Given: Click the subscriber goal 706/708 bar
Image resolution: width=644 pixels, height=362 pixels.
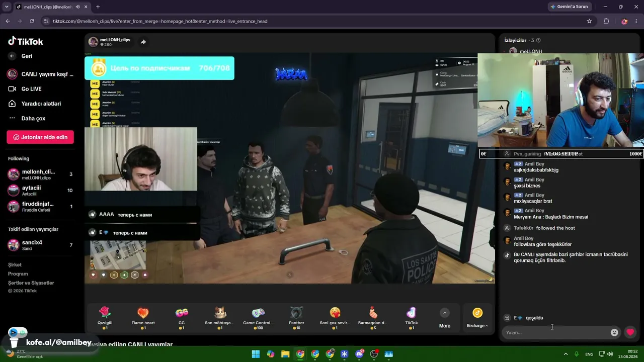Looking at the screenshot, I should pos(159,68).
